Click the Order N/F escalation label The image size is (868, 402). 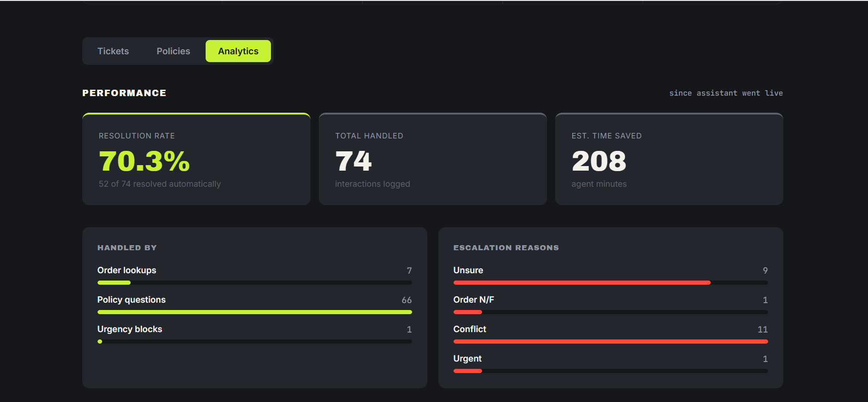pos(474,300)
